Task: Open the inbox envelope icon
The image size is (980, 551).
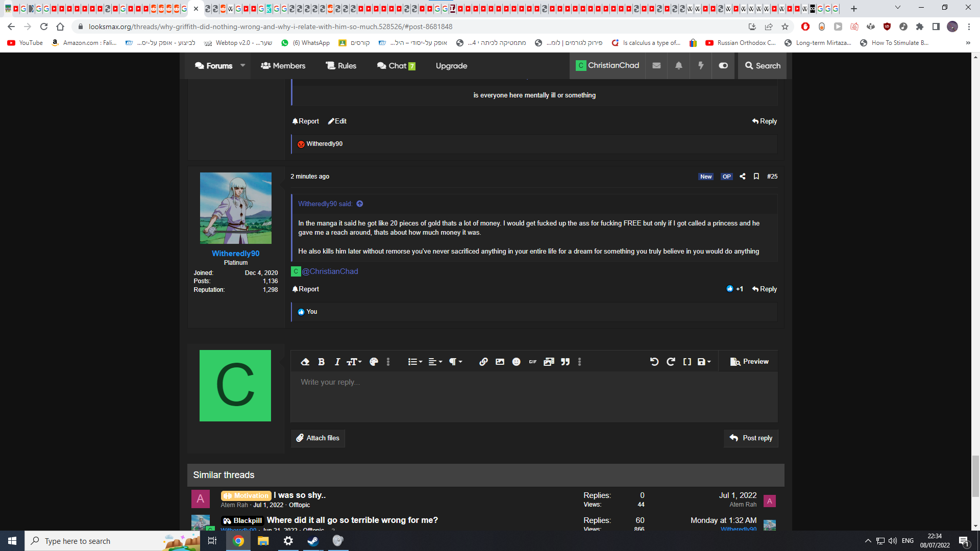Action: (656, 65)
